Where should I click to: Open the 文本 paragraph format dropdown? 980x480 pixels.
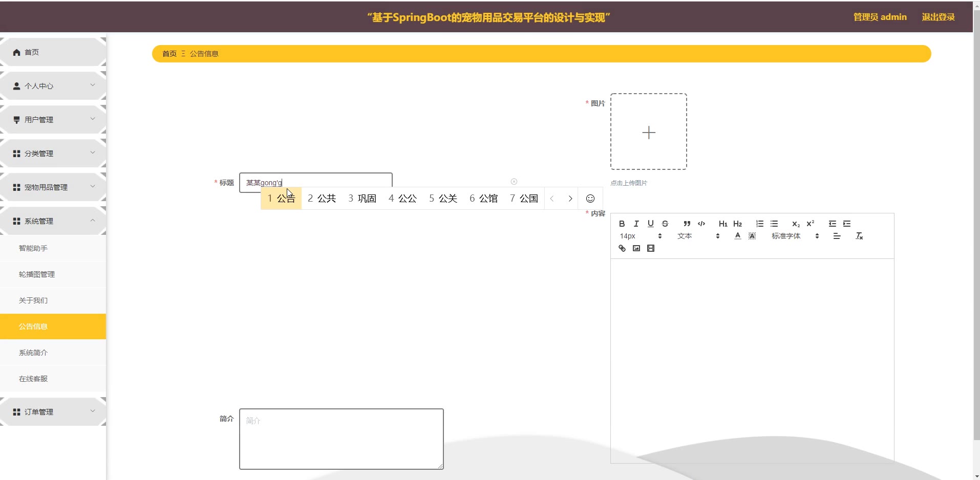click(x=698, y=236)
